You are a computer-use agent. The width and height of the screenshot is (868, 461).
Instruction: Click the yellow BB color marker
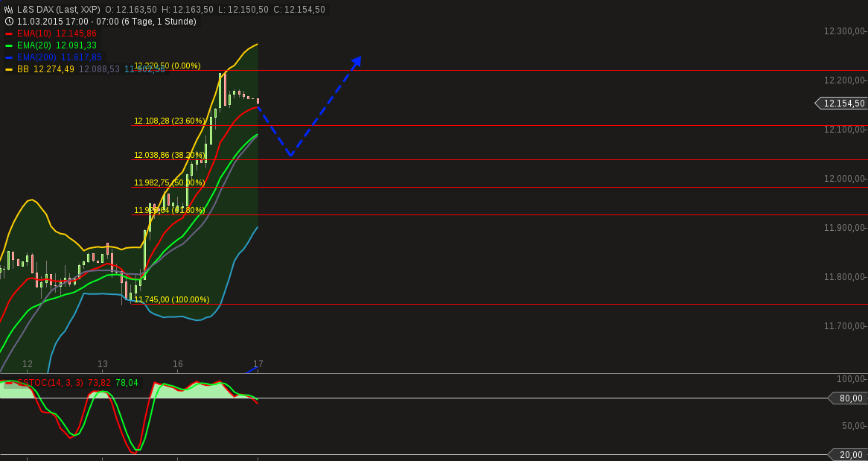pos(9,69)
